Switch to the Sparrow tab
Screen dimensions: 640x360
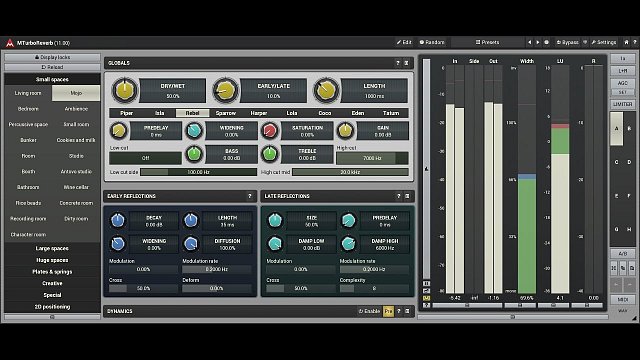click(226, 113)
